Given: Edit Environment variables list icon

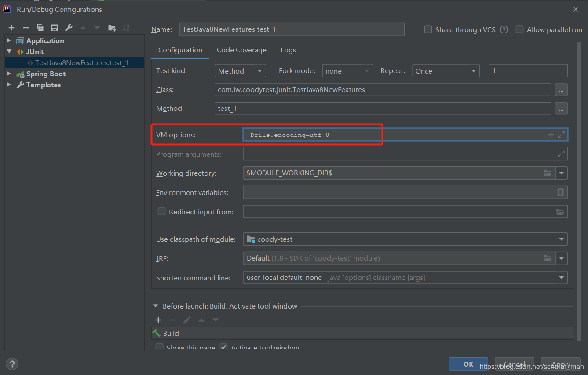Looking at the screenshot, I should 560,192.
